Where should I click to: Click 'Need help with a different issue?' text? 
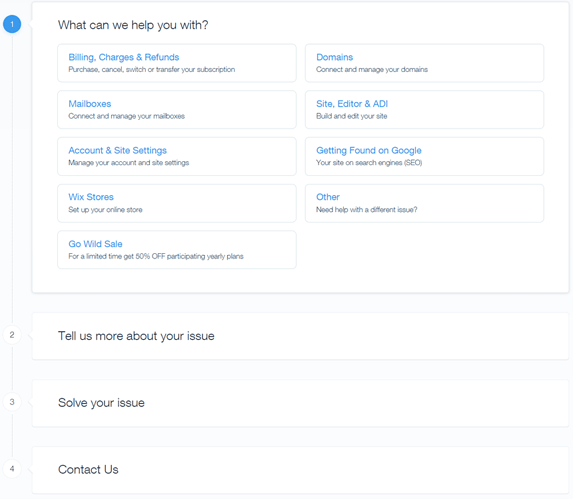pyautogui.click(x=367, y=210)
